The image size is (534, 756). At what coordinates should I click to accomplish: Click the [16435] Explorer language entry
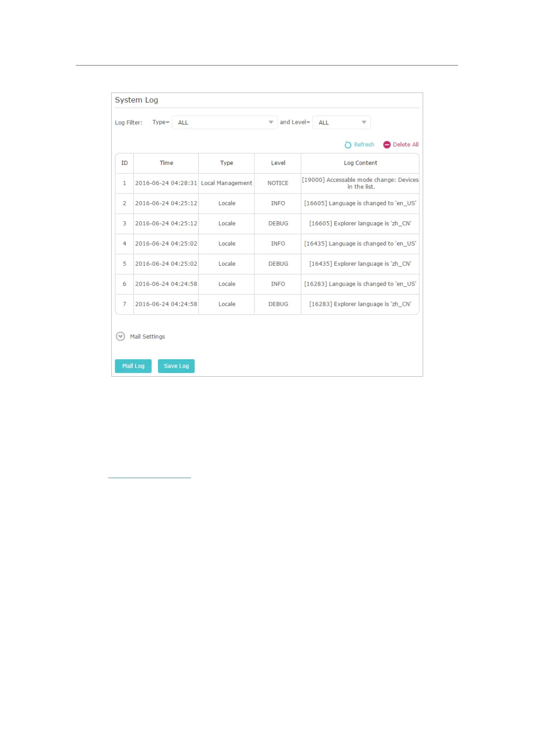click(360, 264)
